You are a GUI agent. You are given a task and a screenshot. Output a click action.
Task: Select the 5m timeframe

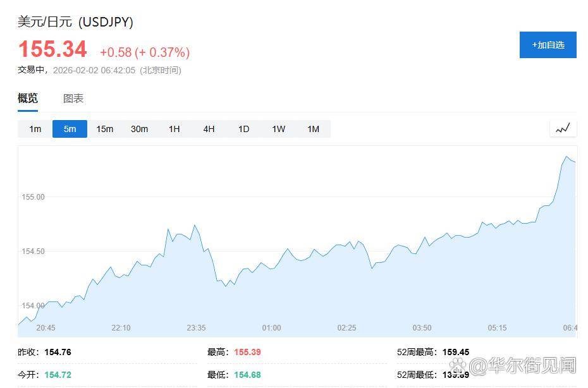pyautogui.click(x=70, y=129)
